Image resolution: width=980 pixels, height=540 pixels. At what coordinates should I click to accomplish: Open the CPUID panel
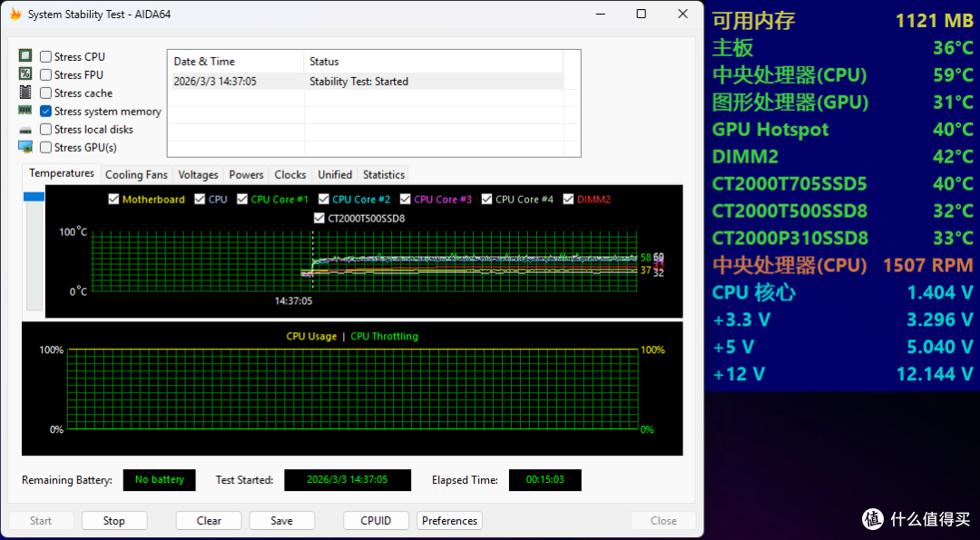pos(377,521)
